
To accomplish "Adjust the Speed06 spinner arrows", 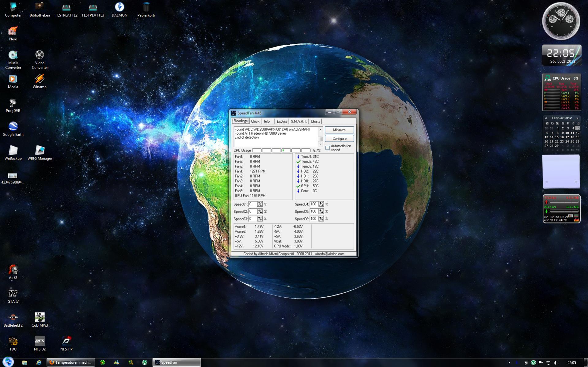I will tap(321, 219).
